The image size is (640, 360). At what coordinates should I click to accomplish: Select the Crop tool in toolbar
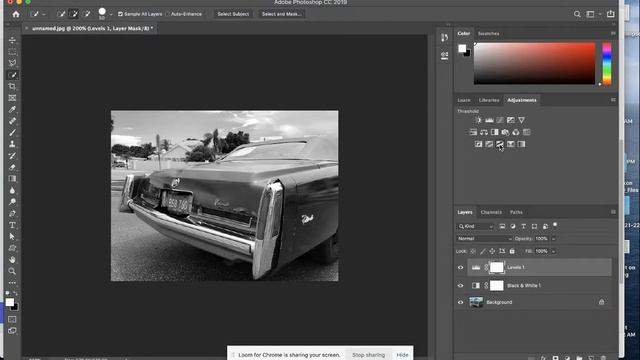(x=12, y=87)
